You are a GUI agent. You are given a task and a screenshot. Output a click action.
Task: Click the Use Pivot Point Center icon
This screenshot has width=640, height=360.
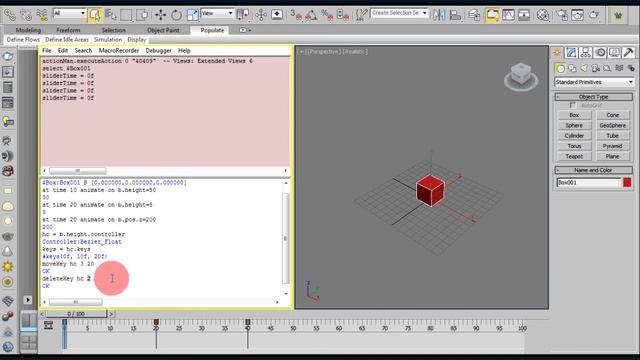point(242,15)
